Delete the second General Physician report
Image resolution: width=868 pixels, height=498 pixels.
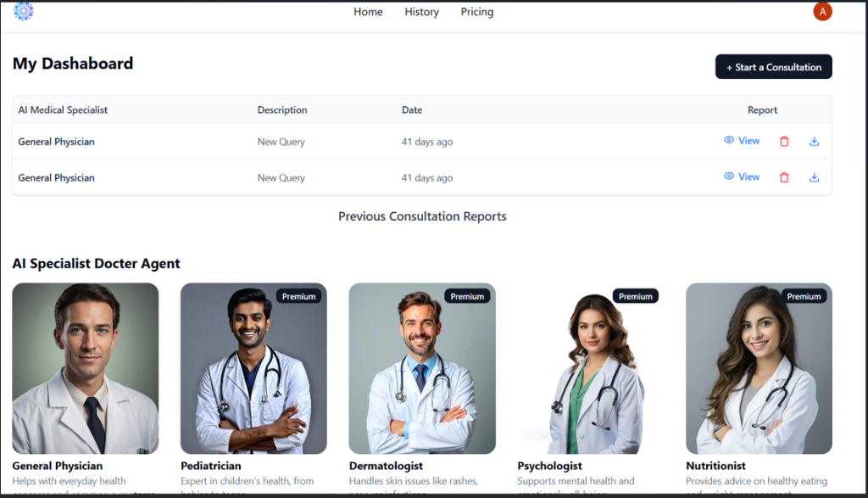[784, 177]
